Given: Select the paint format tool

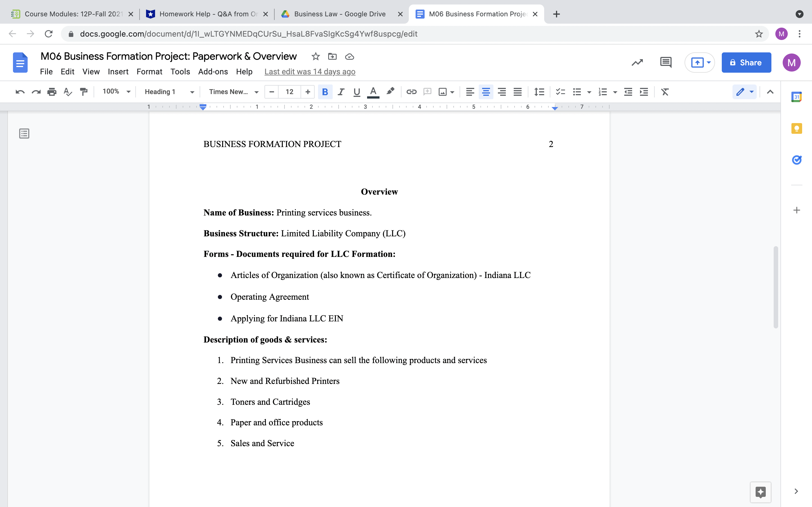Looking at the screenshot, I should pyautogui.click(x=83, y=92).
